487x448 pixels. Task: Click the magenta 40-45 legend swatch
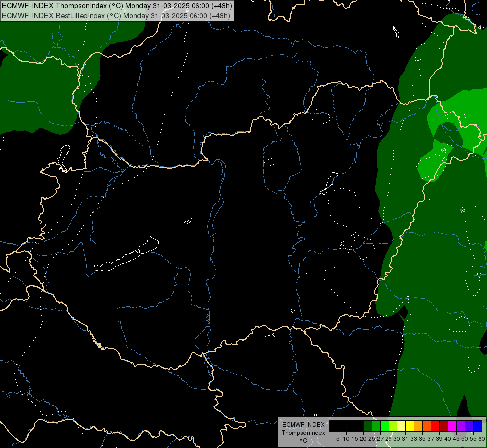[452, 426]
